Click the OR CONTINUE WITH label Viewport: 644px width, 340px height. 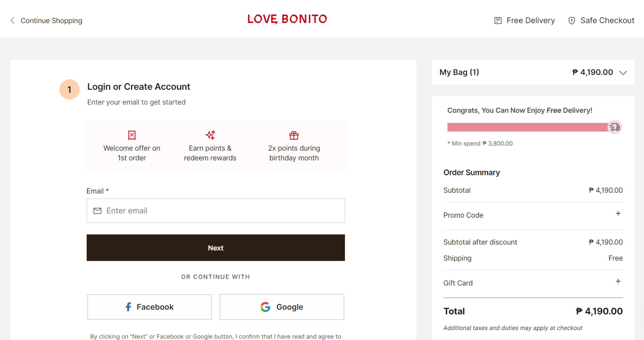[216, 277]
